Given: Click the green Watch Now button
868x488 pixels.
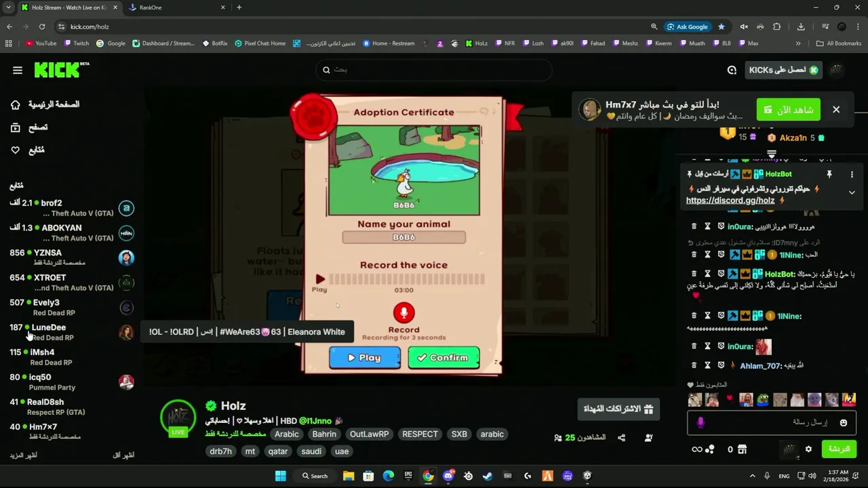Looking at the screenshot, I should click(789, 110).
